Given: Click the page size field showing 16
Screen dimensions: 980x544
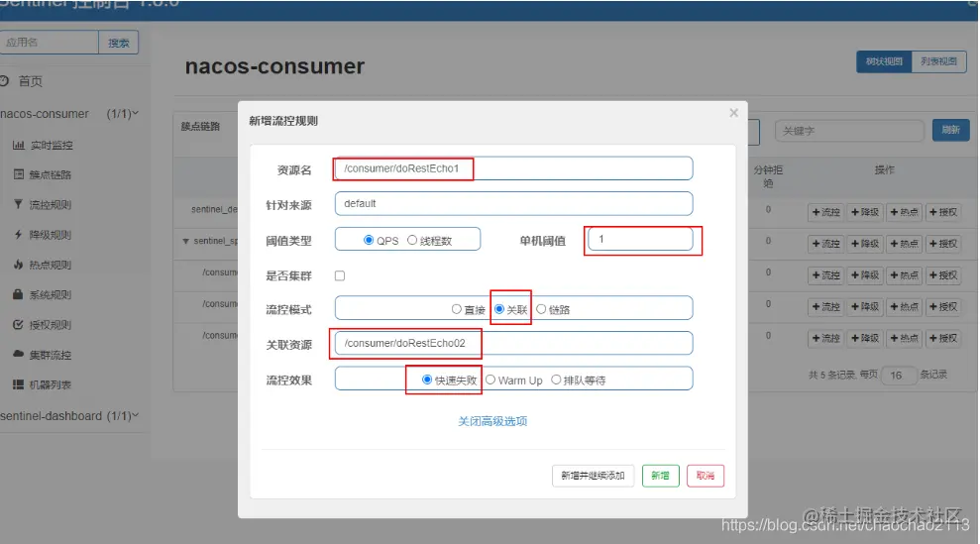Looking at the screenshot, I should 898,376.
